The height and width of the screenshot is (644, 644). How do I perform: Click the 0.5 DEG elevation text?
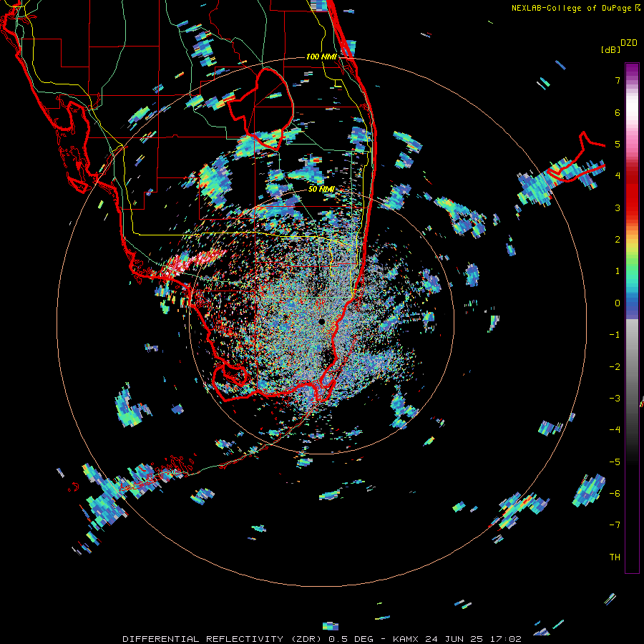click(x=351, y=639)
